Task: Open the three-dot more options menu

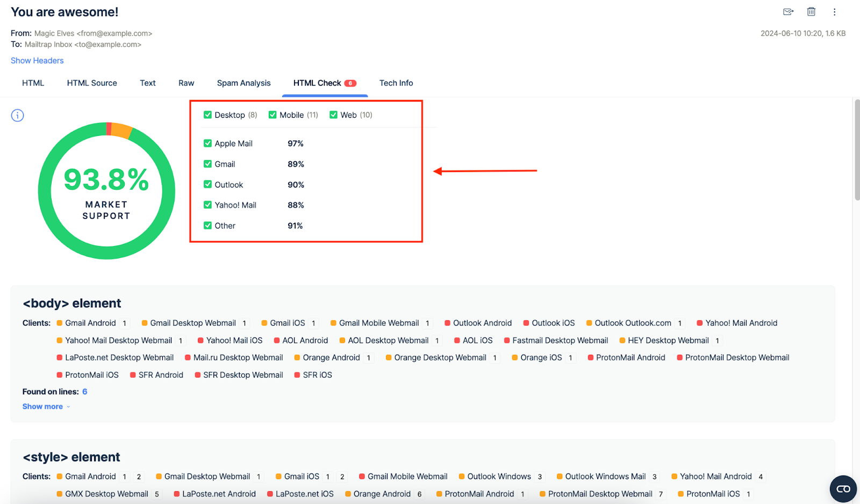Action: point(834,12)
